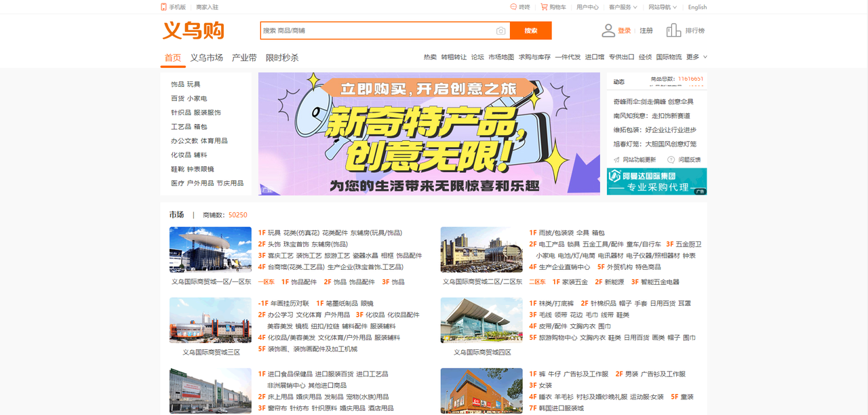This screenshot has height=415, width=868.
Task: Click the 50250 shop count number
Action: coord(238,215)
